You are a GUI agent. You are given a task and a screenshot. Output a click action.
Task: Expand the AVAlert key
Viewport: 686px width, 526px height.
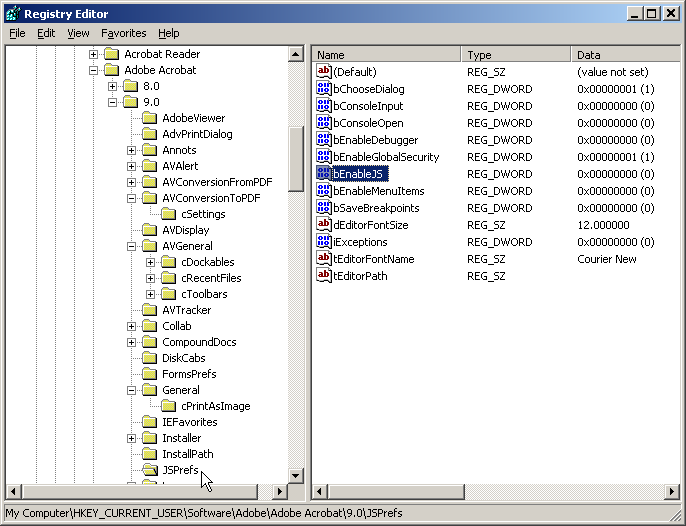pyautogui.click(x=131, y=166)
